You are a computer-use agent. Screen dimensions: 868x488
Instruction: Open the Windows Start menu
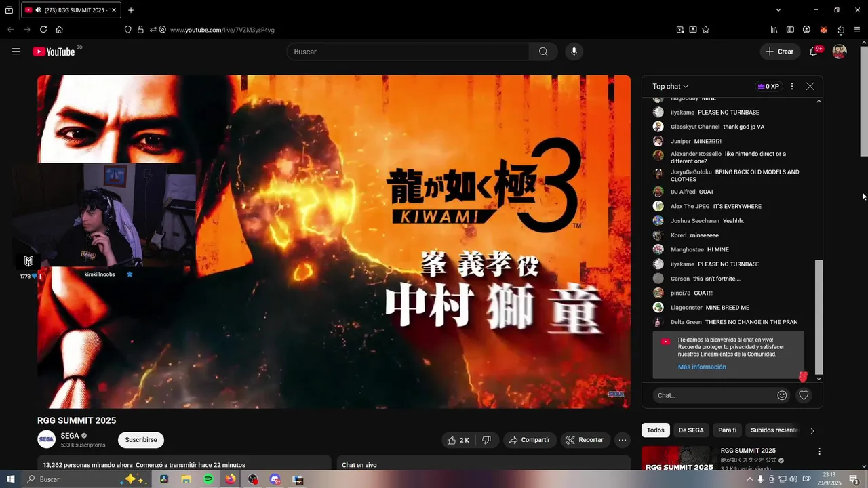(x=11, y=479)
